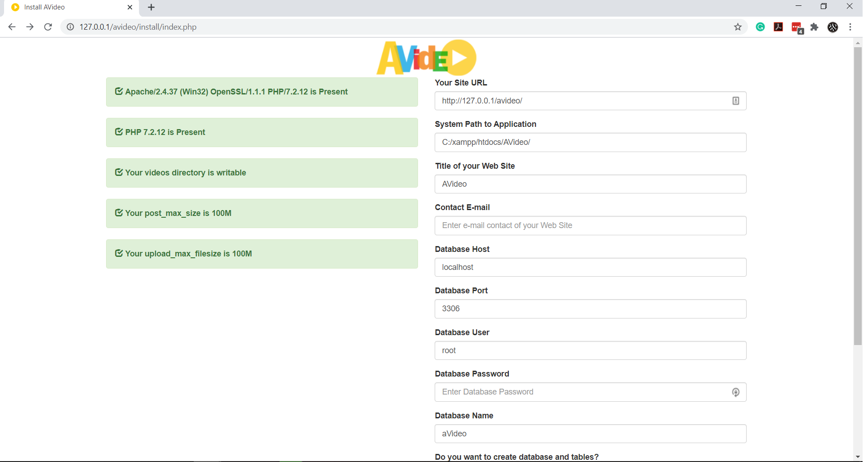Click 'Your videos directory is writable' text
Viewport: 868px width, 462px height.
click(186, 173)
